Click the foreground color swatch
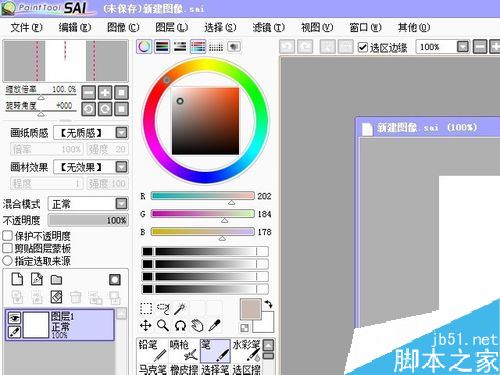500x375 pixels. pos(251,309)
